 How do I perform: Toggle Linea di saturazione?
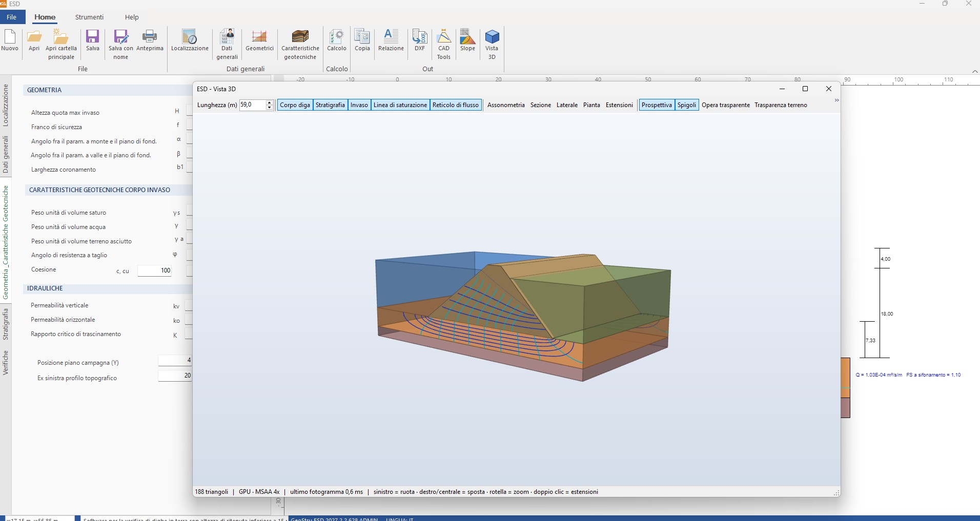[400, 105]
